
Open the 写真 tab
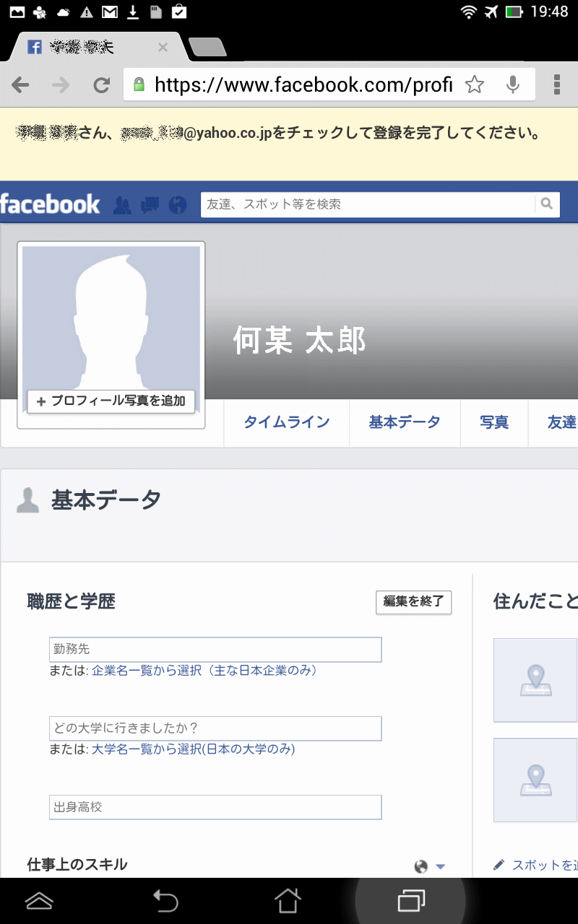click(x=494, y=423)
